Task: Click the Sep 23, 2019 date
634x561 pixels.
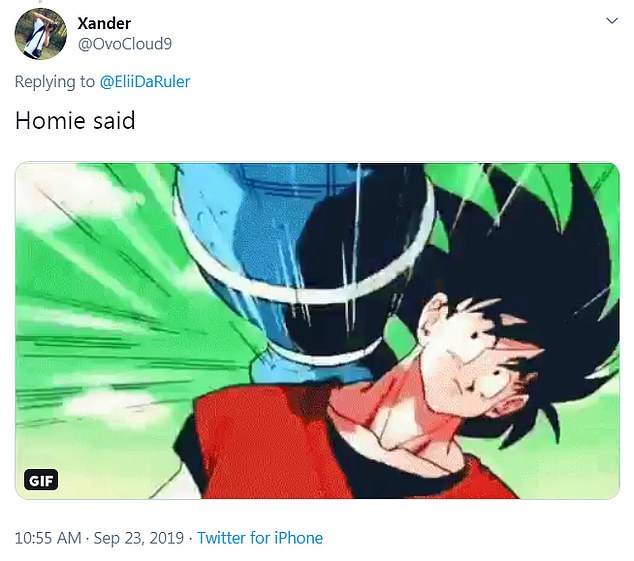Action: [139, 538]
